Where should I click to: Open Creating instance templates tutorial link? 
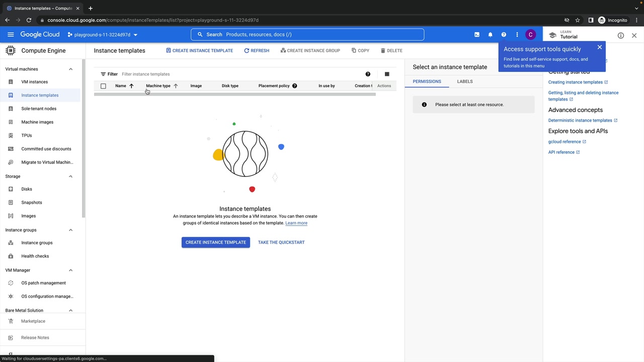pyautogui.click(x=578, y=82)
